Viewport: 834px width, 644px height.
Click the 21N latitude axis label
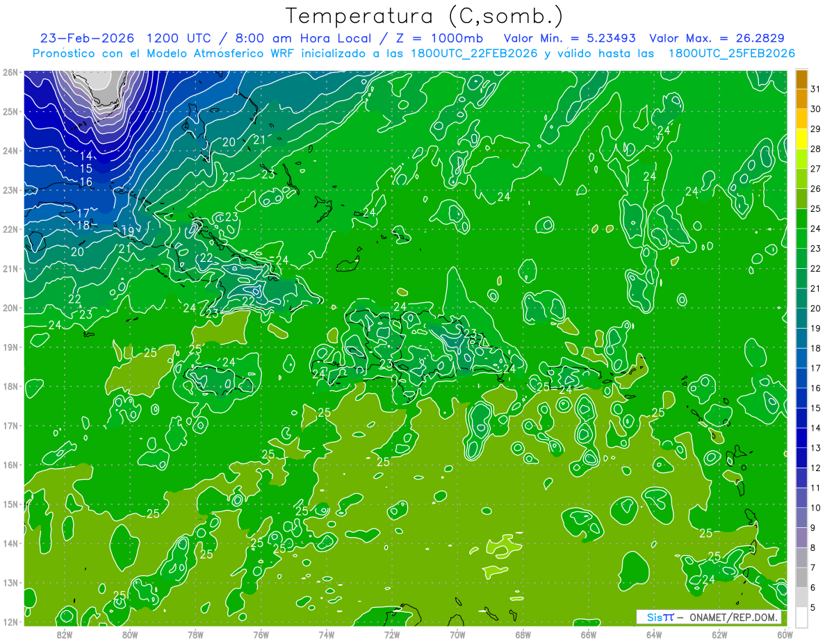click(x=10, y=268)
